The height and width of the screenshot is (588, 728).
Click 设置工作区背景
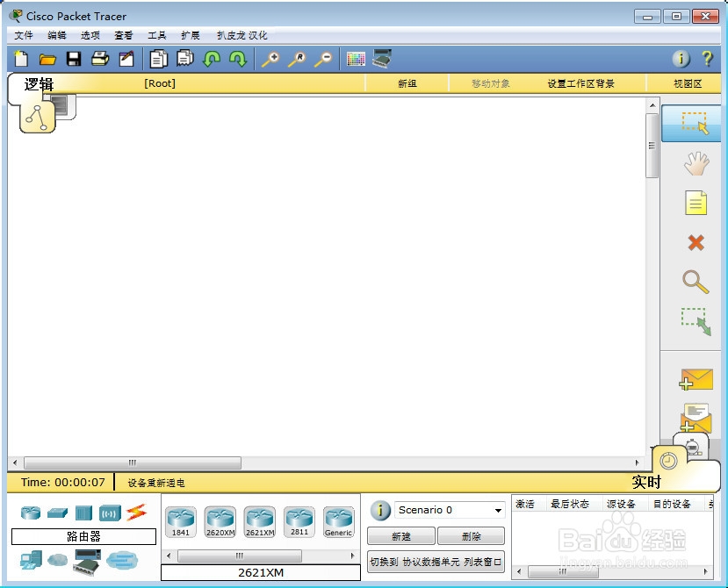(580, 83)
